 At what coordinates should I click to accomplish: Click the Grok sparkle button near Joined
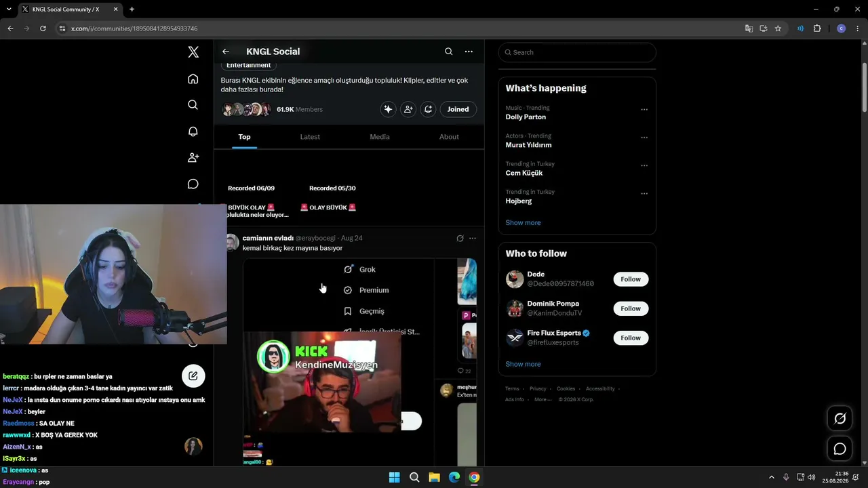coord(388,109)
